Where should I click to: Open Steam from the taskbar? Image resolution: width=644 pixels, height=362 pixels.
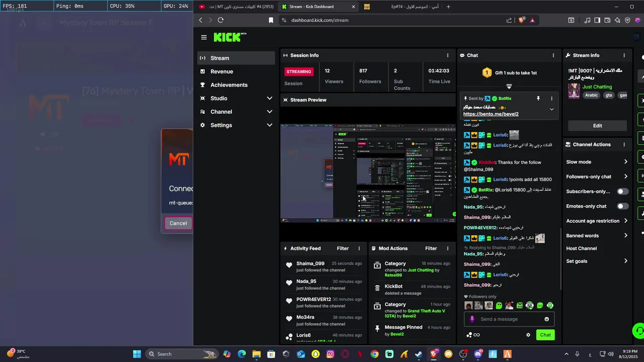click(x=419, y=354)
